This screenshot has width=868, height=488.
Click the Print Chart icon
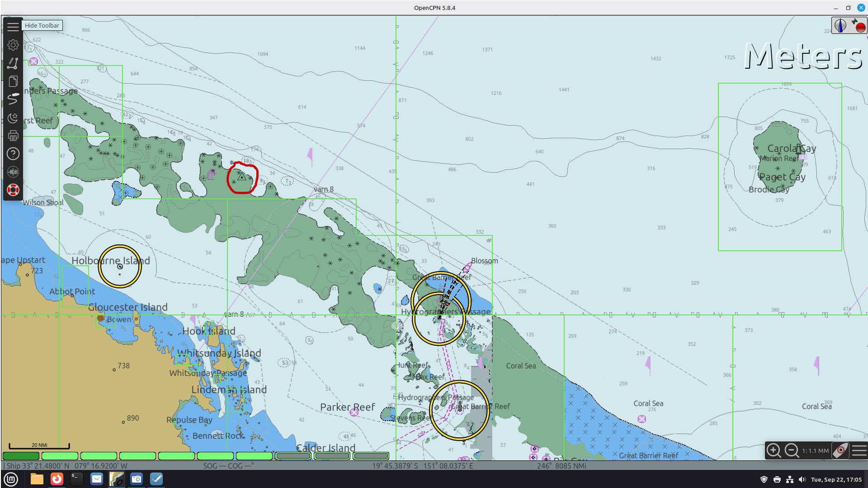pyautogui.click(x=13, y=136)
